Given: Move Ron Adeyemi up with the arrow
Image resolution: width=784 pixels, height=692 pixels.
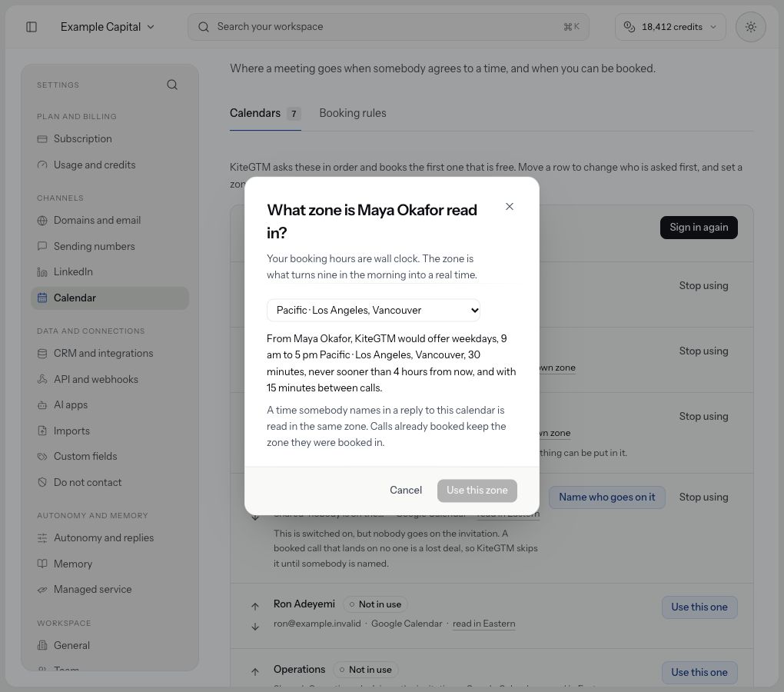Looking at the screenshot, I should point(255,607).
